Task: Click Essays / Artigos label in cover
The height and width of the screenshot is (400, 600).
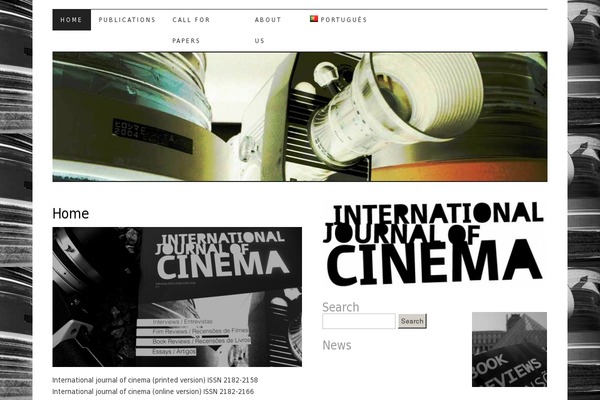Action: pyautogui.click(x=174, y=351)
